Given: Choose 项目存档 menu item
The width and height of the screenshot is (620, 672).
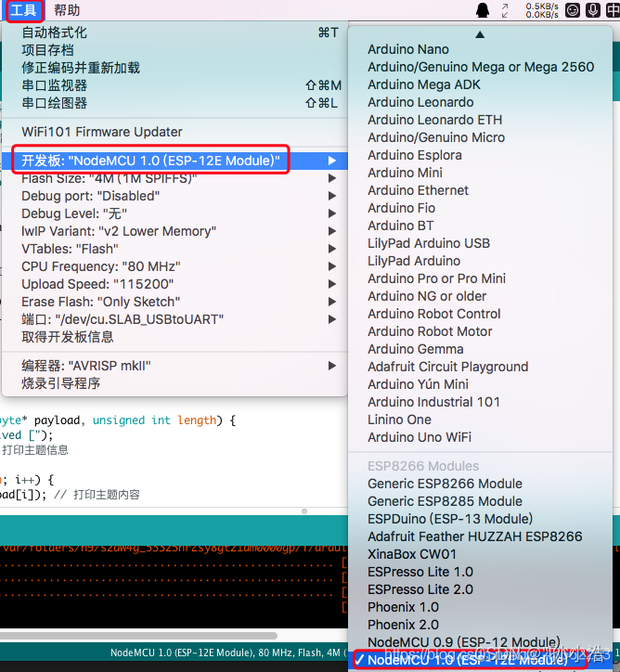Looking at the screenshot, I should (x=174, y=50).
